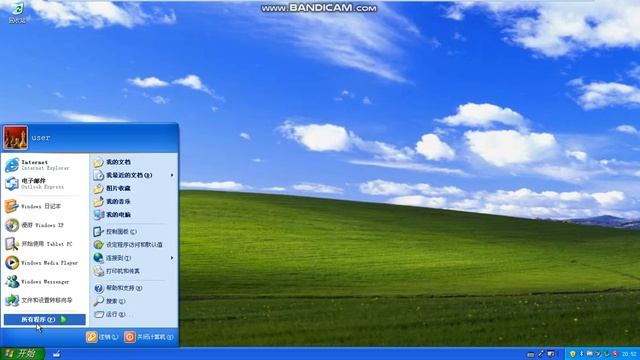Open 运行 (Run) dialog
The image size is (640, 360).
click(x=134, y=314)
